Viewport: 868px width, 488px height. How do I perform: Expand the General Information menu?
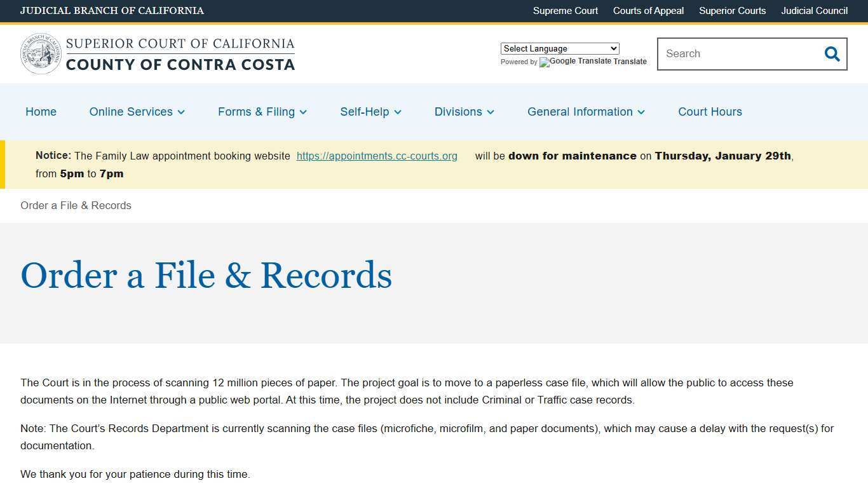585,112
